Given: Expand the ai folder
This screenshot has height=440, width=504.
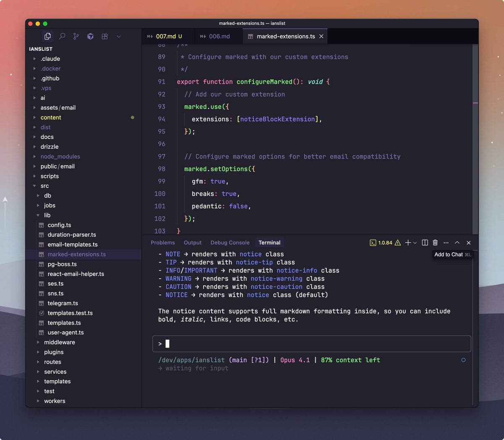Looking at the screenshot, I should 83,98.
